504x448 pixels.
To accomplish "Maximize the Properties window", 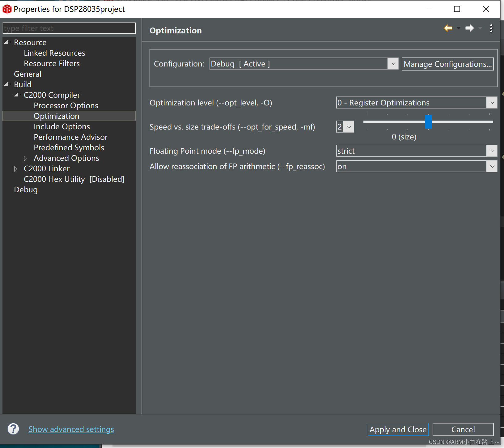I will click(457, 9).
